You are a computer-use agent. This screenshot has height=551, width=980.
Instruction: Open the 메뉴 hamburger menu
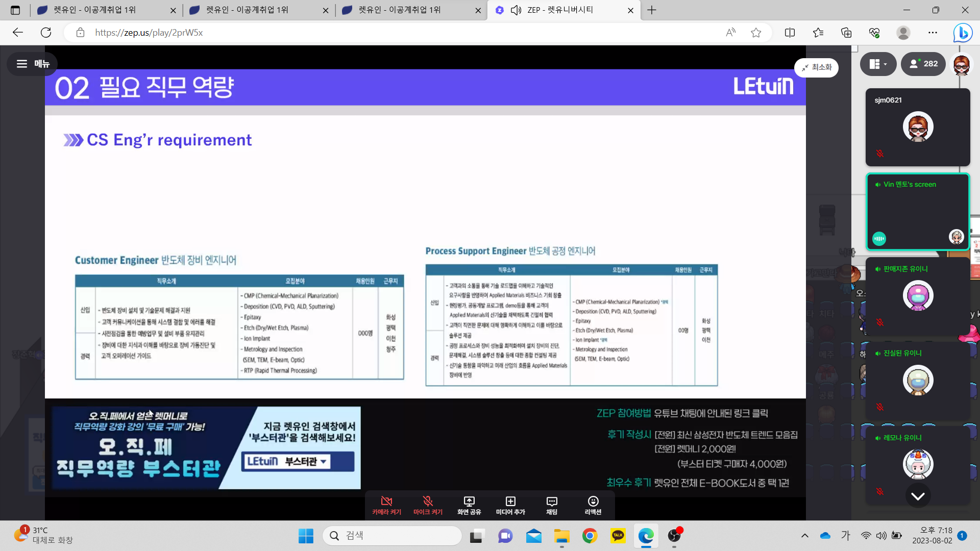32,64
